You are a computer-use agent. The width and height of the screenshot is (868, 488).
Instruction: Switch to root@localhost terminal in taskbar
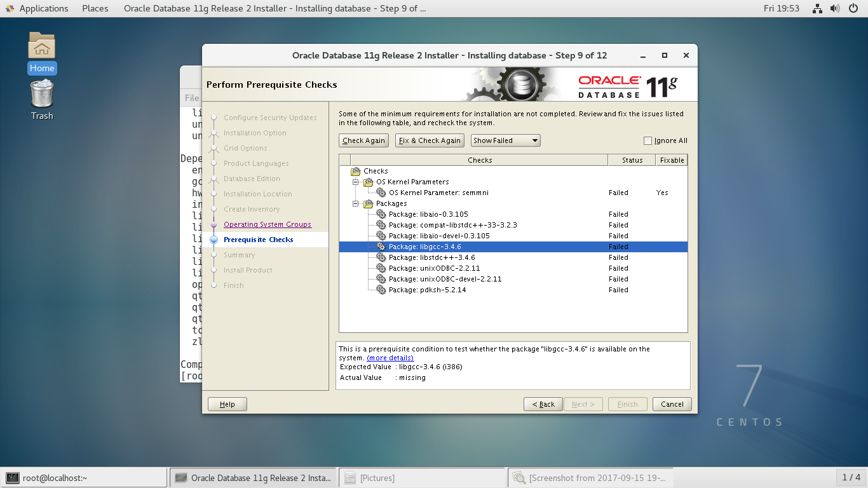click(84, 478)
